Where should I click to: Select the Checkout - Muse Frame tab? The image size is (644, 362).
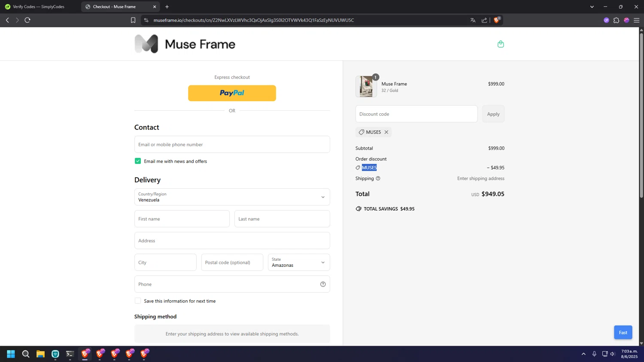[x=120, y=7]
